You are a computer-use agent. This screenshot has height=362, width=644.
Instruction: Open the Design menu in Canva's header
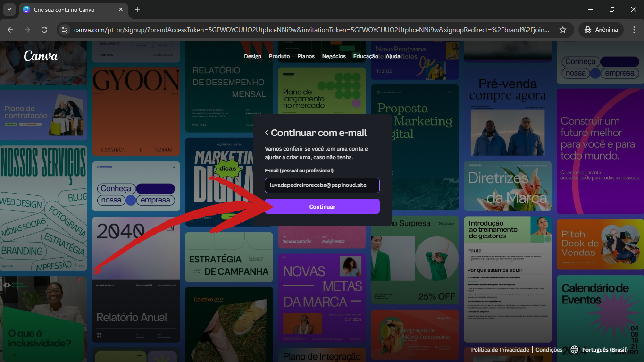coord(253,56)
